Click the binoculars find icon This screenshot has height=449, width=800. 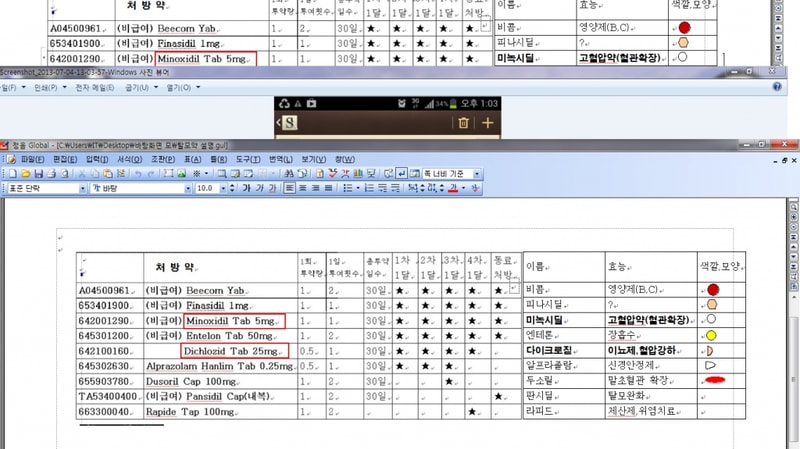click(x=289, y=174)
